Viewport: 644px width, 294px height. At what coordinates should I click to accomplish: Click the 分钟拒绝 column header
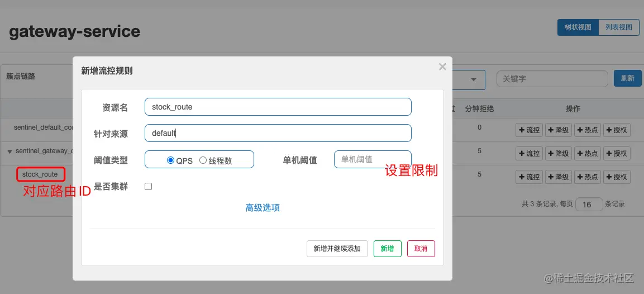[479, 108]
